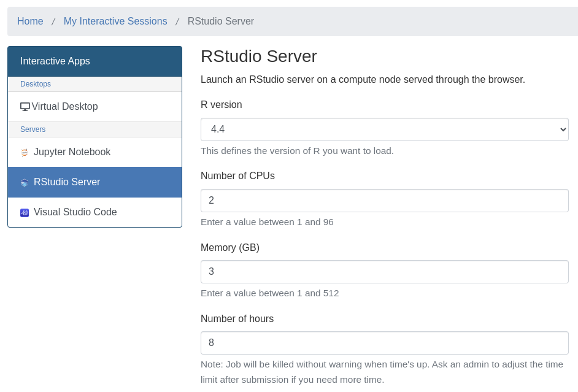Select Jupyter Notebook text in sidebar
The height and width of the screenshot is (392, 578).
72,152
